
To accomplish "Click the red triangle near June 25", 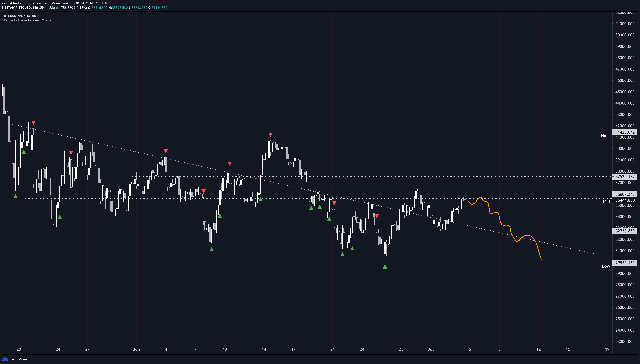I will point(377,216).
